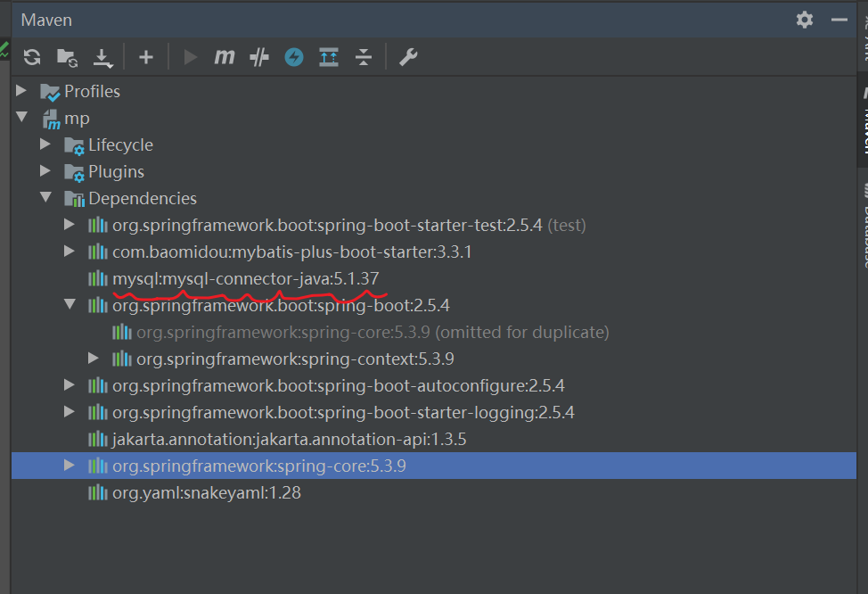Generate sources and update folders
Image resolution: width=868 pixels, height=594 pixels.
pos(67,57)
